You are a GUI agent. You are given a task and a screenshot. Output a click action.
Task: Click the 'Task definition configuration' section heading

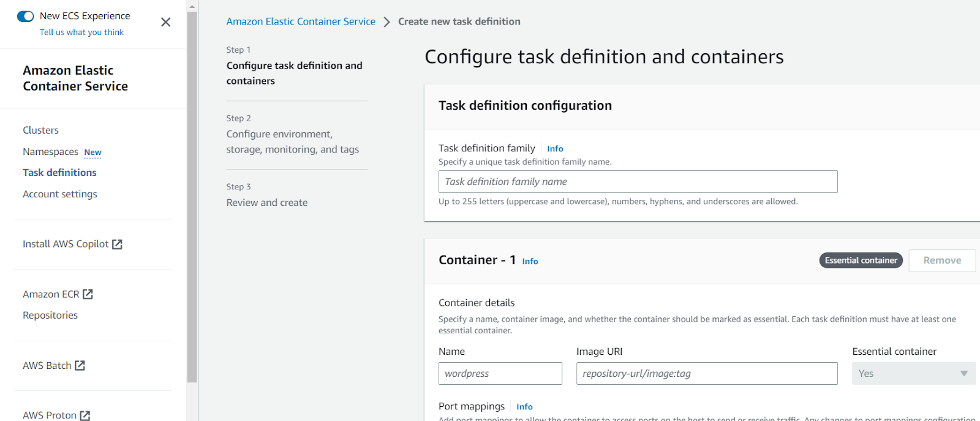[525, 105]
